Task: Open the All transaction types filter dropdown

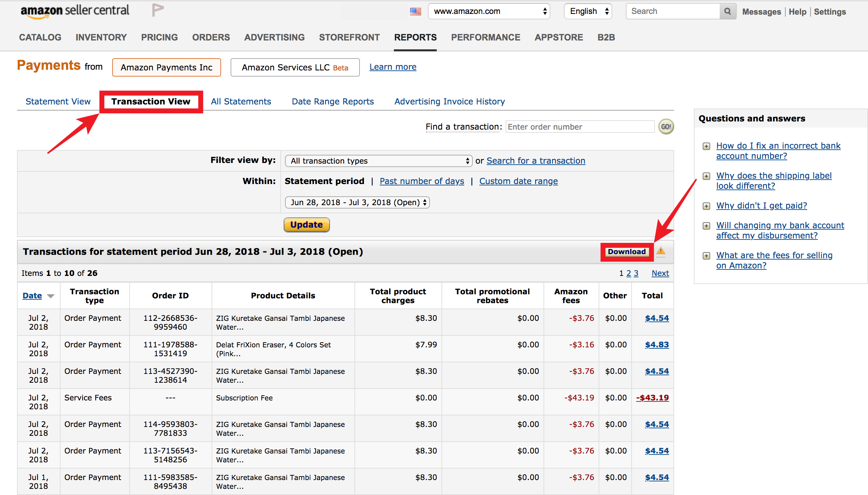Action: (x=379, y=161)
